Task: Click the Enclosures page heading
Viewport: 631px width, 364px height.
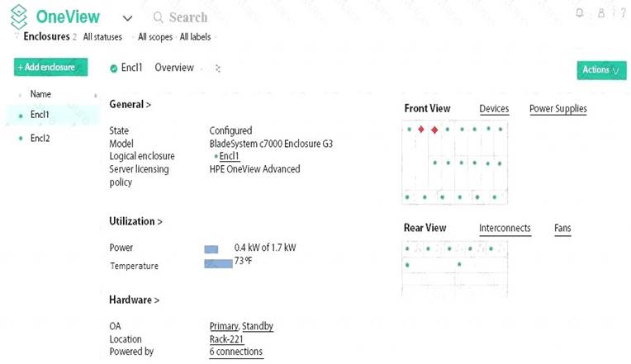Action: [47, 36]
